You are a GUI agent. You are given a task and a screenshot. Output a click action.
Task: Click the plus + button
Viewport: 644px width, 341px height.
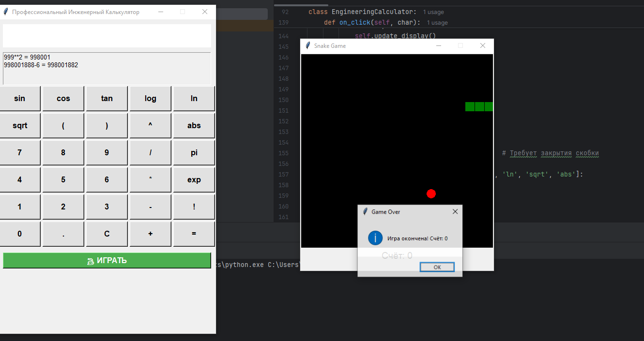[x=151, y=234]
